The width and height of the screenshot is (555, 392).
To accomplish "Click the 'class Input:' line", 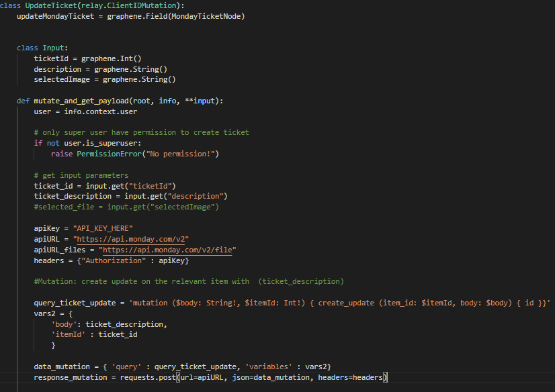I will [x=42, y=48].
